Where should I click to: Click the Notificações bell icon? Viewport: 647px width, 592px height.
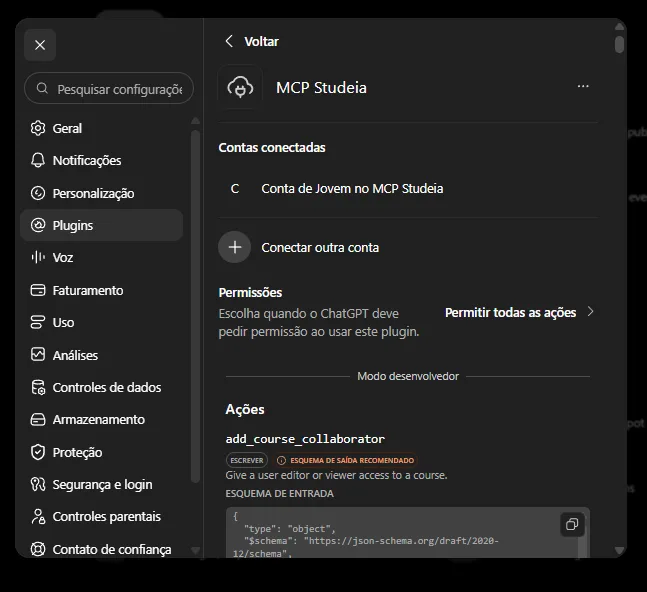point(38,160)
